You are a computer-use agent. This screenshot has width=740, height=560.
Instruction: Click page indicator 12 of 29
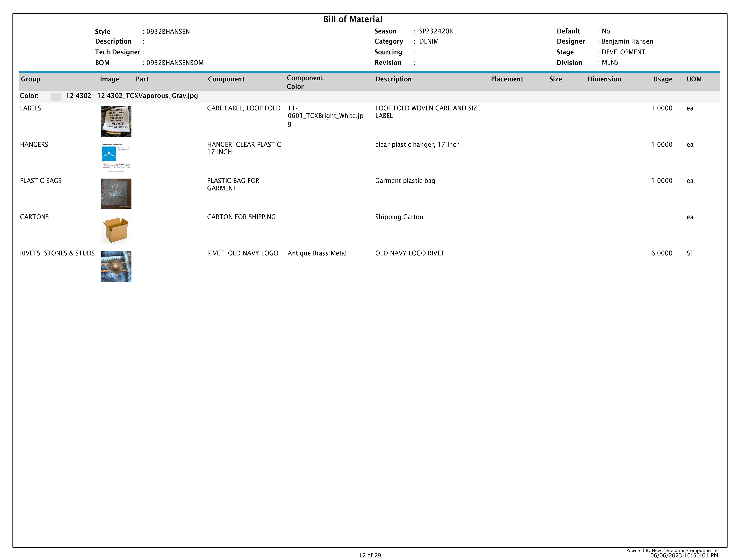tap(370, 555)
